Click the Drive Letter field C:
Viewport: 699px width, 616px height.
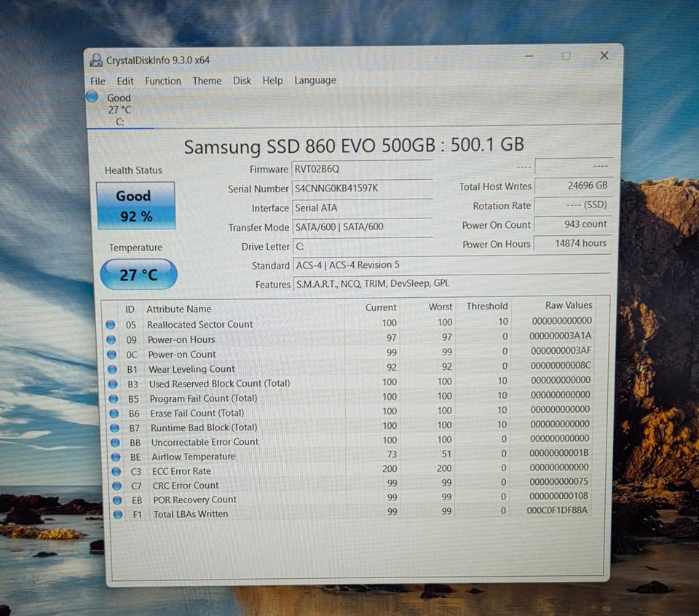[363, 246]
